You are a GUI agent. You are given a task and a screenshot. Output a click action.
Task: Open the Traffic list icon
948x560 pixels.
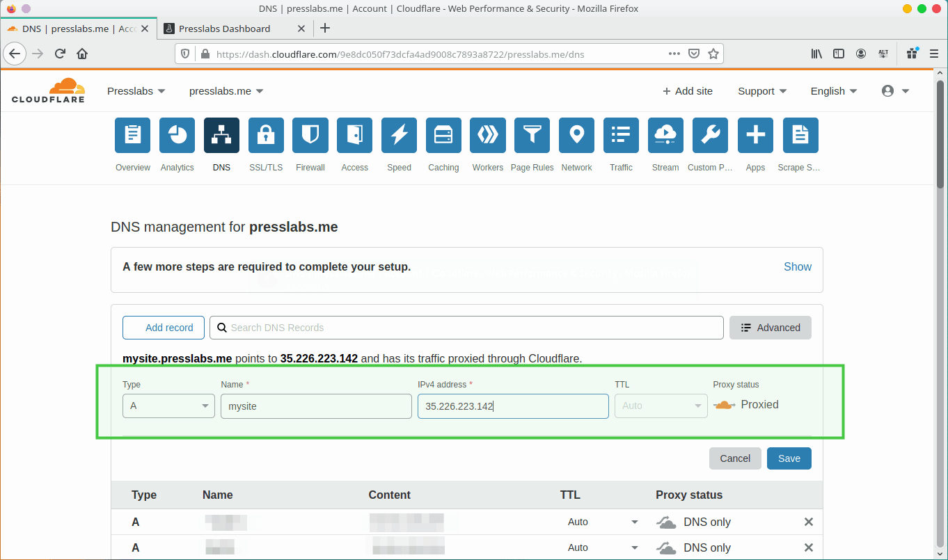[x=621, y=135]
